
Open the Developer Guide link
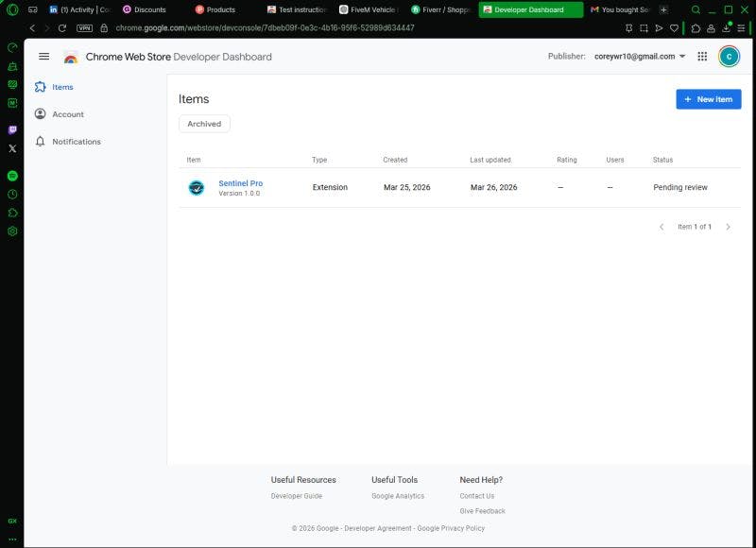(297, 496)
